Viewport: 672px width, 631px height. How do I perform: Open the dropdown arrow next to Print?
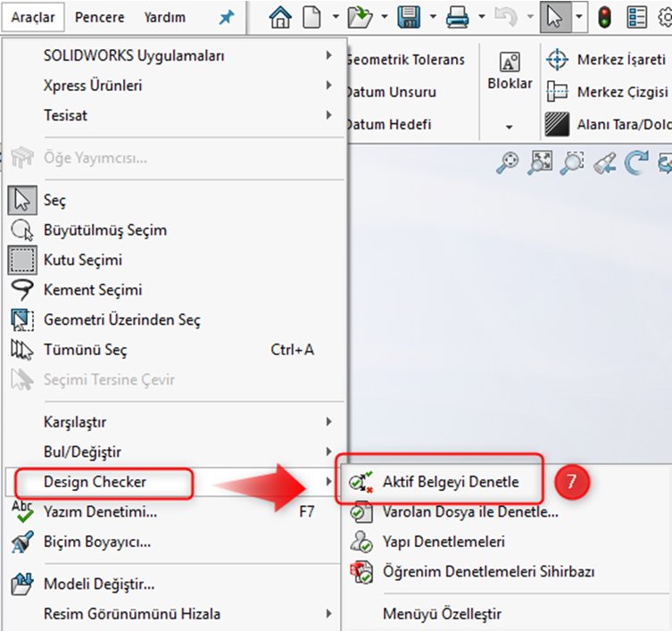(x=482, y=17)
